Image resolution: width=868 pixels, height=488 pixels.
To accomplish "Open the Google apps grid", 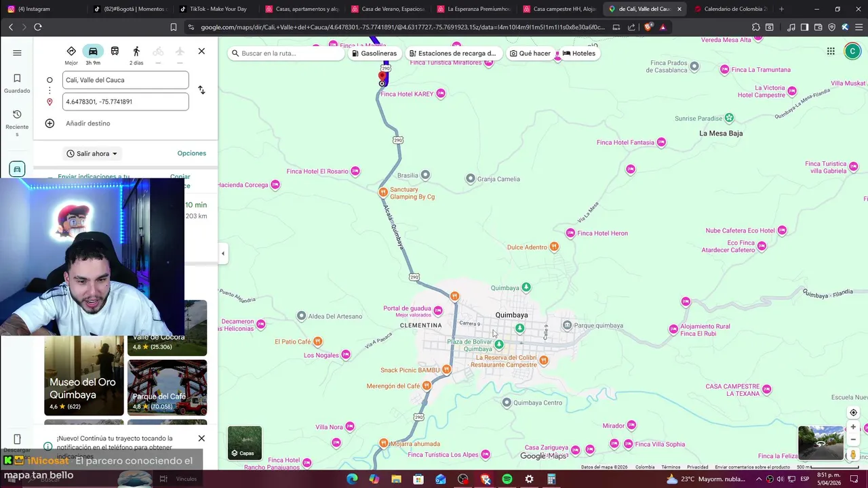I will pos(831,52).
